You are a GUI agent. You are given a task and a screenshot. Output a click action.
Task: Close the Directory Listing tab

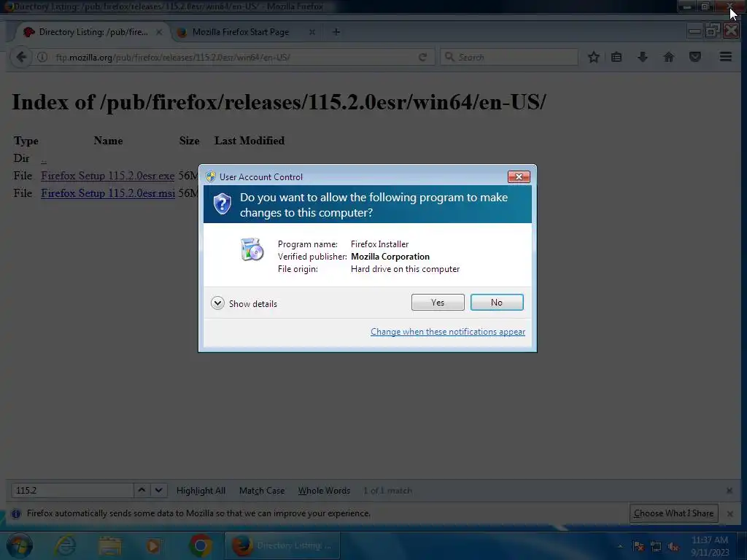click(x=159, y=32)
